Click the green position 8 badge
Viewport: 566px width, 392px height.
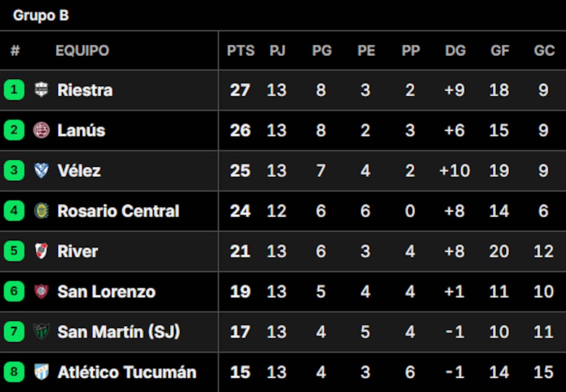point(14,372)
